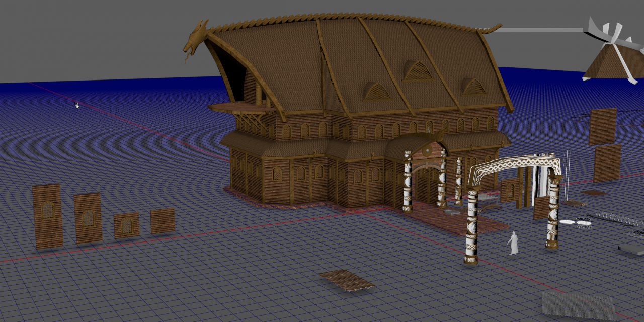Select the white human figure model
This screenshot has width=644, height=322.
(x=514, y=244)
